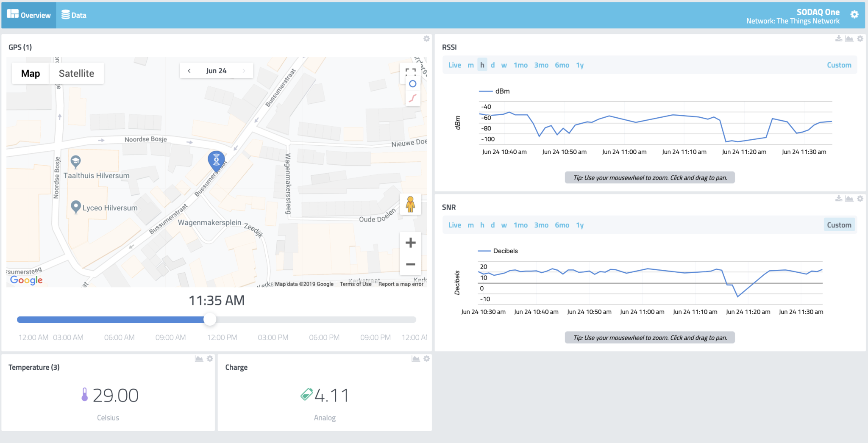
Task: Click temperature value 29.00
Action: 115,396
